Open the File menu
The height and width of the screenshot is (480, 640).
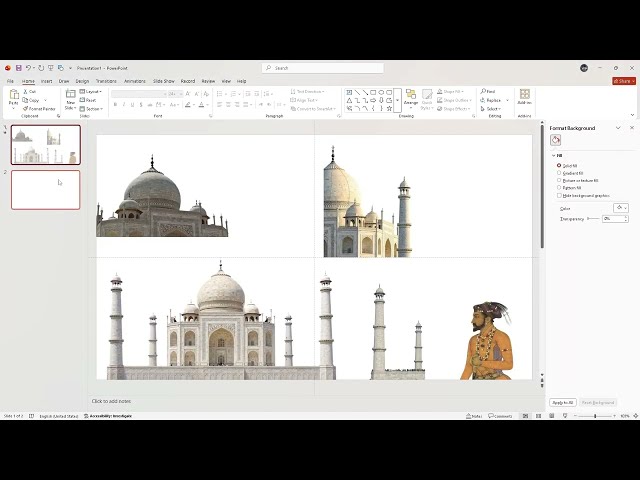coord(10,81)
